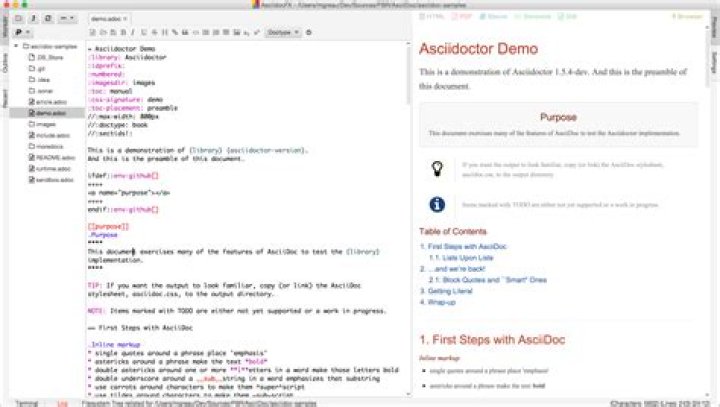Click the Underline formatting icon in editor toolbar
The image size is (720, 407).
(x=144, y=33)
